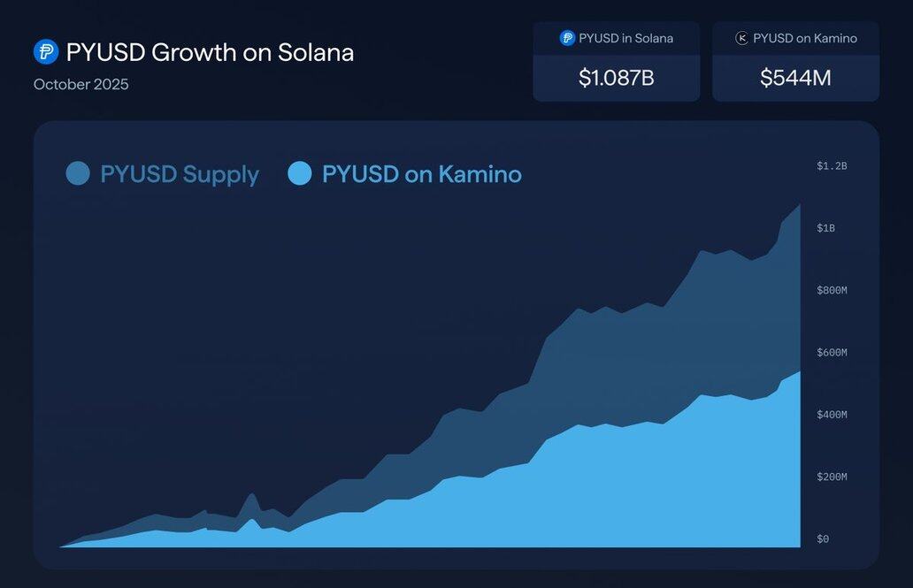Click the $0 y-axis label

(x=823, y=538)
